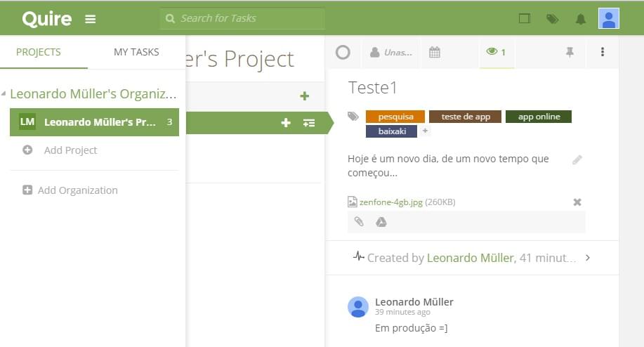Mark task Teste1 complete using status circle
The height and width of the screenshot is (347, 644).
[343, 52]
